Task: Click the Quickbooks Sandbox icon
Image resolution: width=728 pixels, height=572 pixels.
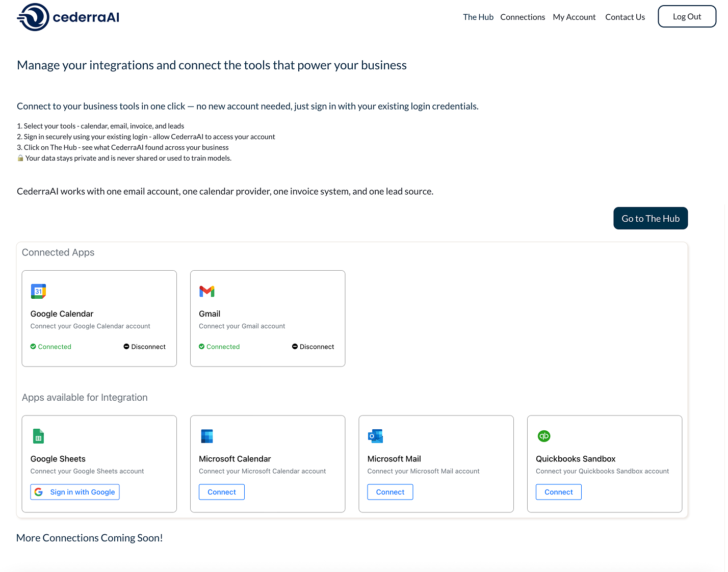Action: (x=544, y=436)
